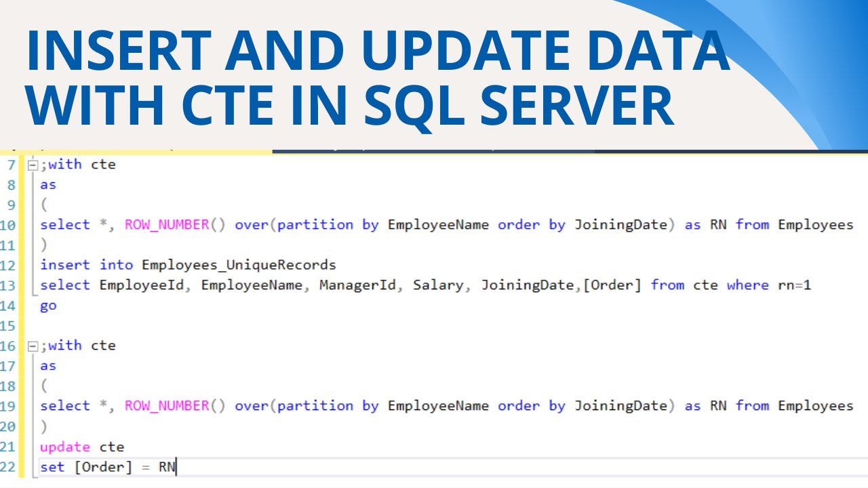Viewport: 868px width, 488px height.
Task: Click line number 15 in the gutter
Action: (8, 326)
